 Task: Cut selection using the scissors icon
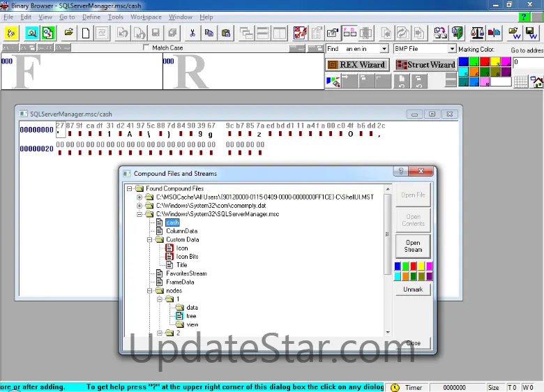pos(192,33)
